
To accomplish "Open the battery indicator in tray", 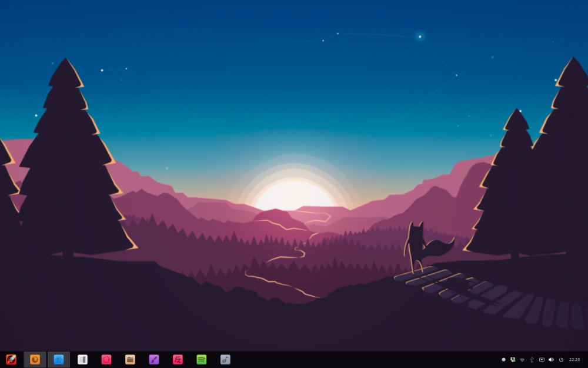I will coord(542,360).
